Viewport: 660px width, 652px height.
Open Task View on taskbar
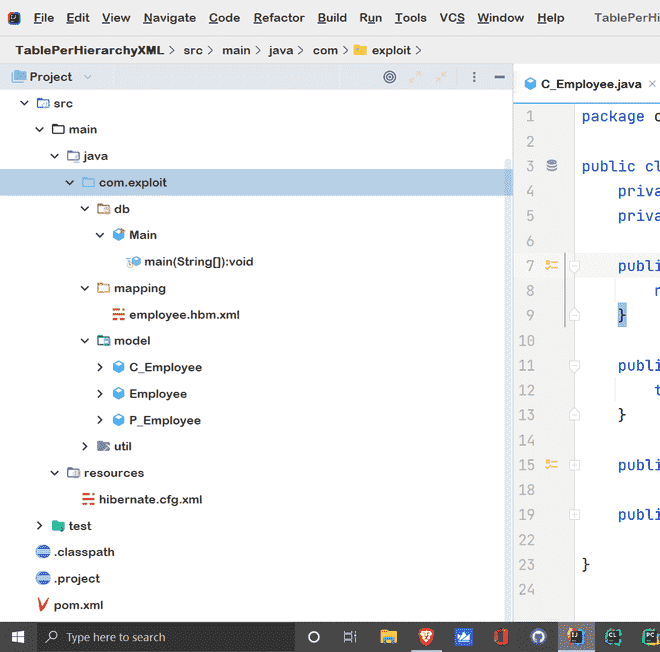click(x=350, y=637)
